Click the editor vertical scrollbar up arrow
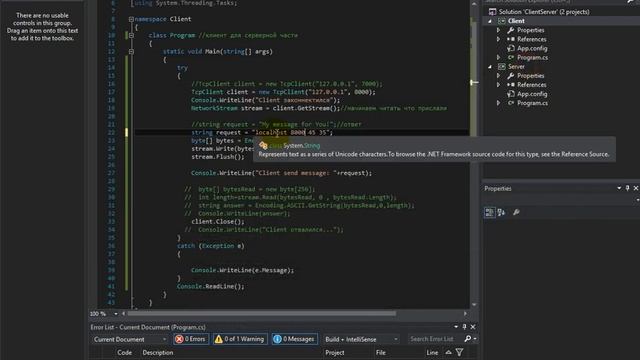Image resolution: width=640 pixels, height=360 pixels. pyautogui.click(x=474, y=4)
